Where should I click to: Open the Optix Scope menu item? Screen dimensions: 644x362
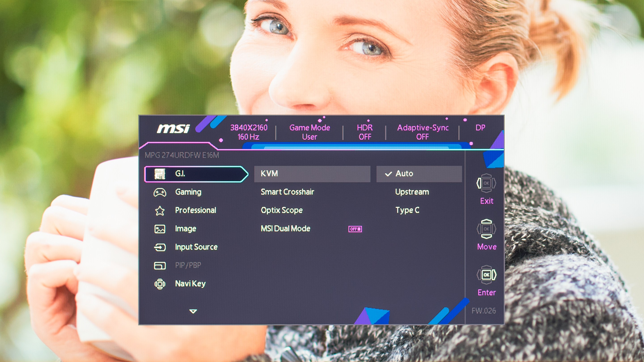[x=282, y=210]
